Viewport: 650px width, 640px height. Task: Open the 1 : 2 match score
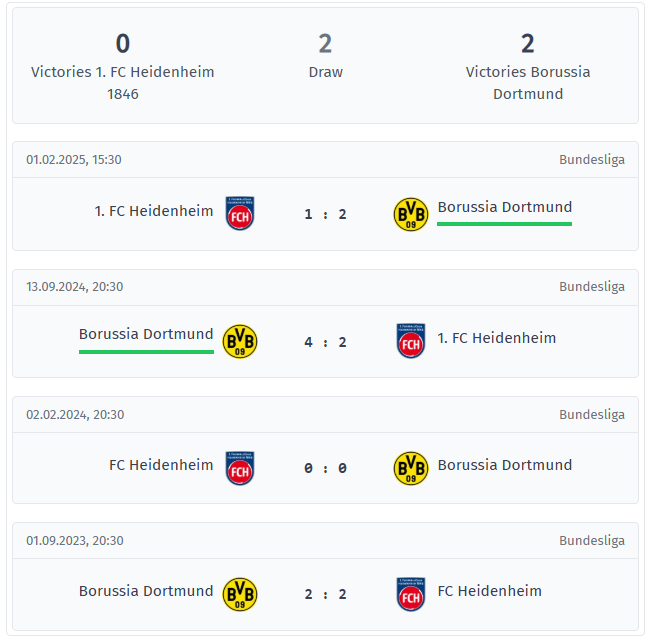pos(326,214)
